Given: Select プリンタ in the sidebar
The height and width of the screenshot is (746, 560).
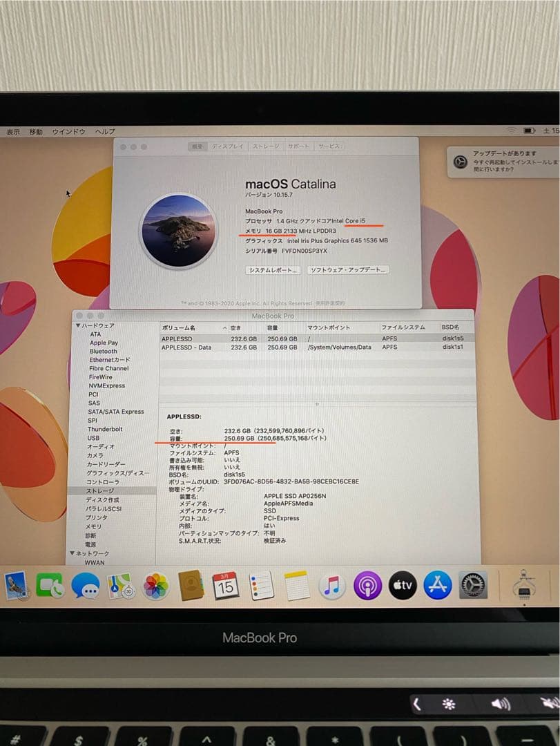Looking at the screenshot, I should pyautogui.click(x=97, y=517).
